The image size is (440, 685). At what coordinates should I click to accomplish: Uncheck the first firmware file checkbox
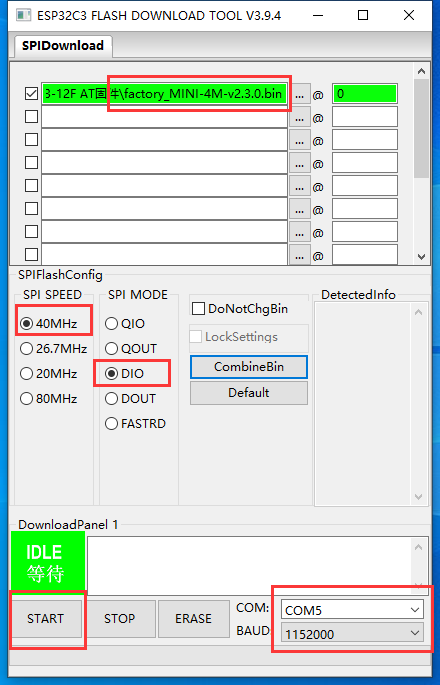31,94
